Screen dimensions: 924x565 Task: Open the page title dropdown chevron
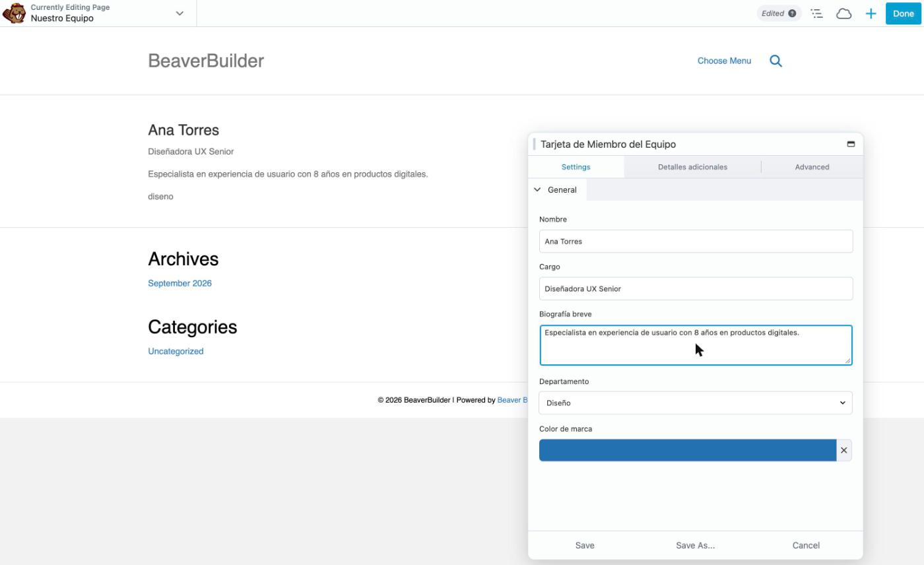(180, 13)
